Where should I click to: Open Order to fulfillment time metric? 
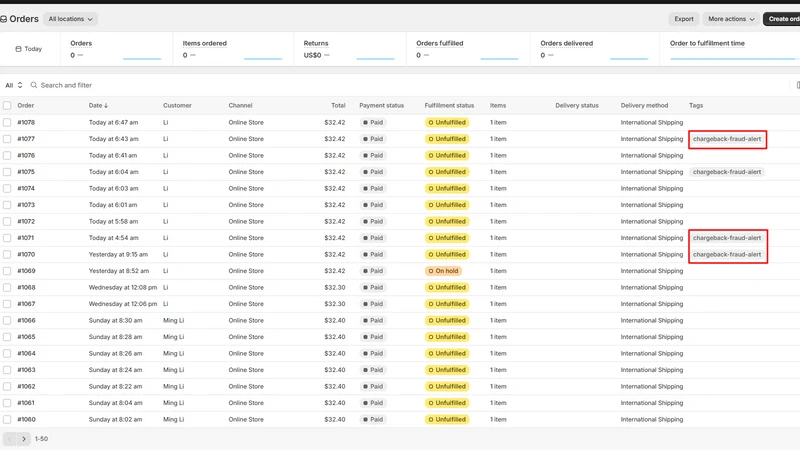(x=730, y=49)
